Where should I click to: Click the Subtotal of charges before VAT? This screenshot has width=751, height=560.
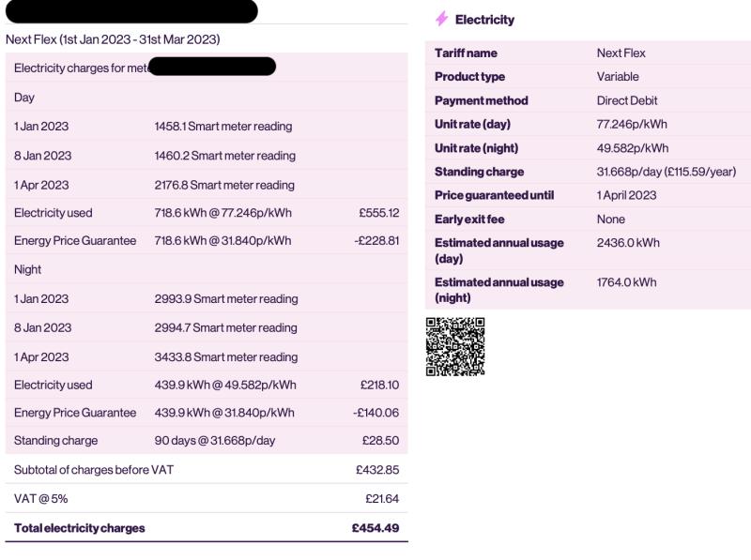(94, 470)
